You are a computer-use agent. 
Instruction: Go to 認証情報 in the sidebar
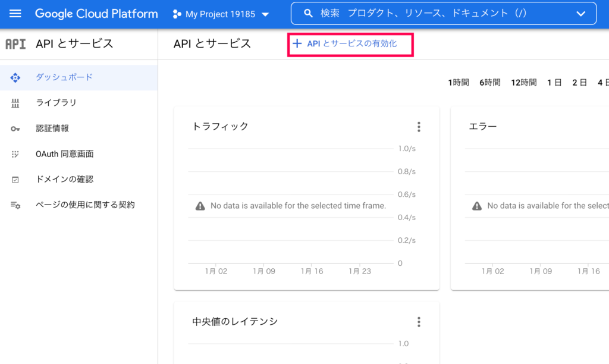(x=79, y=128)
